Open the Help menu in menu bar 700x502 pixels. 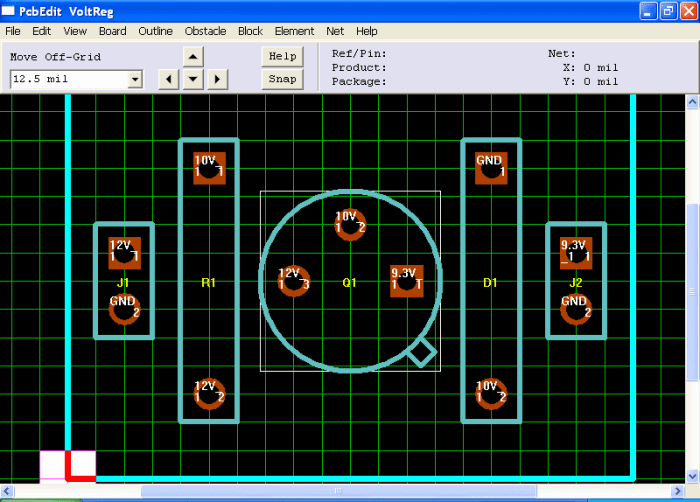tap(367, 31)
